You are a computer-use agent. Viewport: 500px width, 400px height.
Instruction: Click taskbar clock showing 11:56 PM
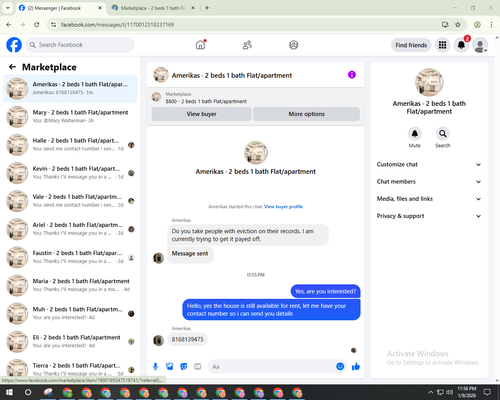pos(467,392)
